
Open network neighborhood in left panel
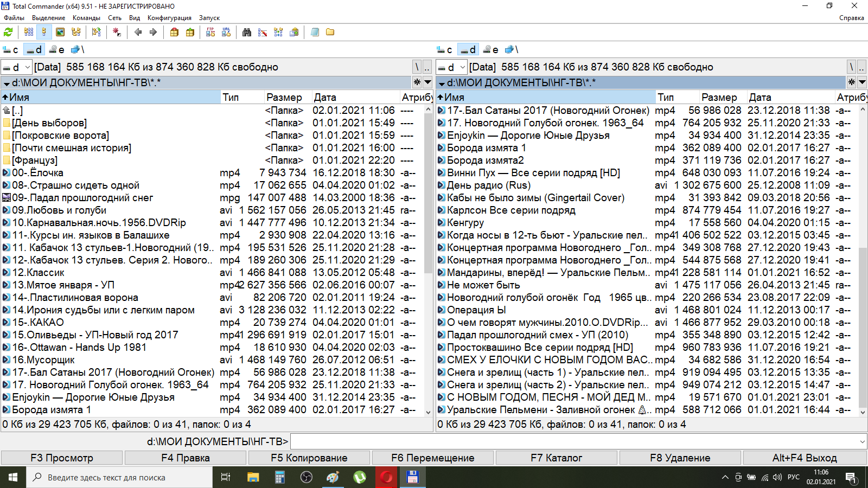pyautogui.click(x=77, y=49)
